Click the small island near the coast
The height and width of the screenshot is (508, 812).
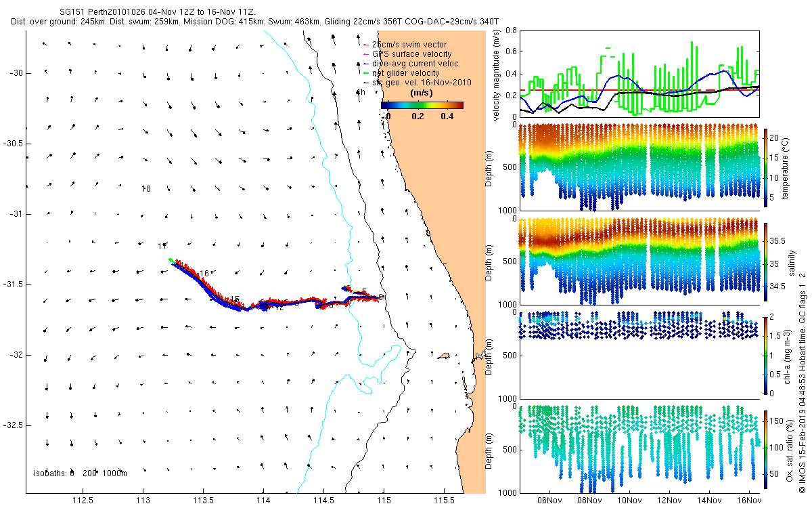point(445,354)
